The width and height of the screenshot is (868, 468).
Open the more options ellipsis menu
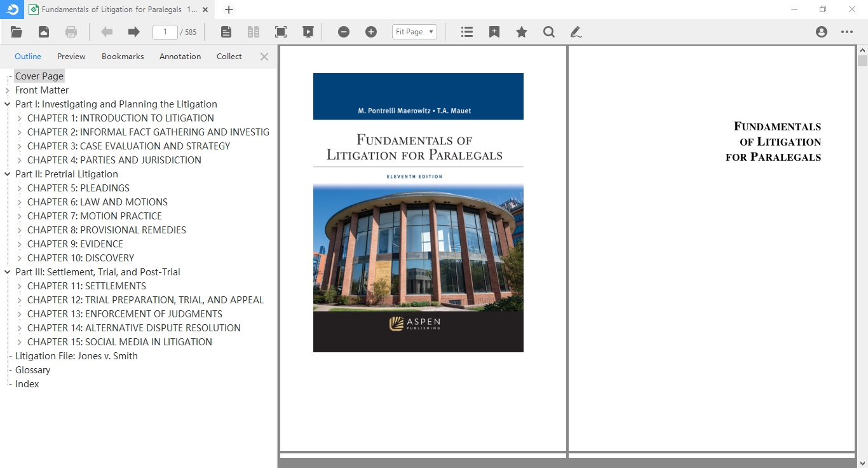tap(847, 32)
